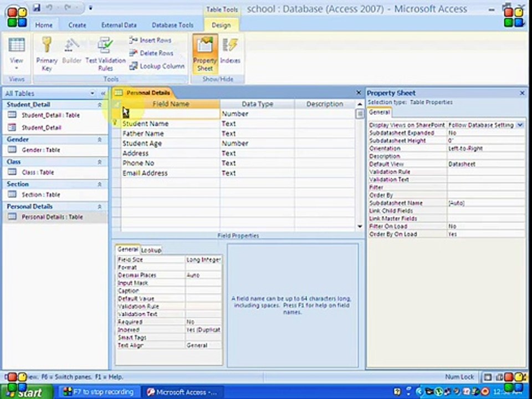Click the Student Age field

[x=171, y=143]
